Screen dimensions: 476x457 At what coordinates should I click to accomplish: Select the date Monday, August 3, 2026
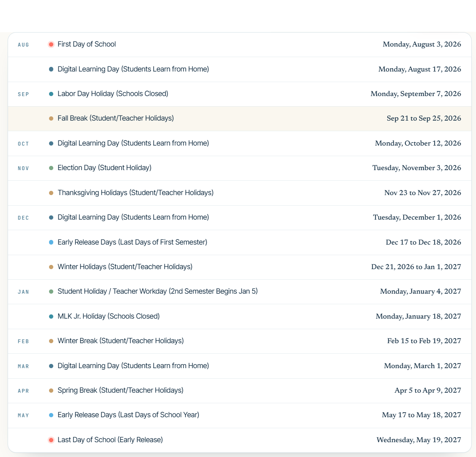[x=421, y=44]
